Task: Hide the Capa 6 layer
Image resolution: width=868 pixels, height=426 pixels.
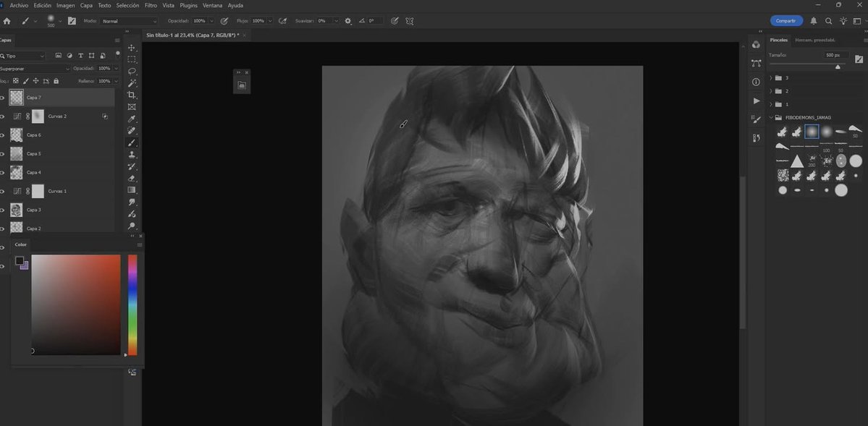Action: tap(2, 135)
